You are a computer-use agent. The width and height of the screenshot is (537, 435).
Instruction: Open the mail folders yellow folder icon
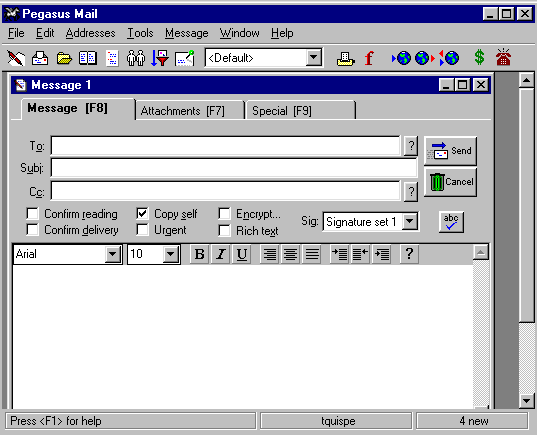pyautogui.click(x=64, y=58)
